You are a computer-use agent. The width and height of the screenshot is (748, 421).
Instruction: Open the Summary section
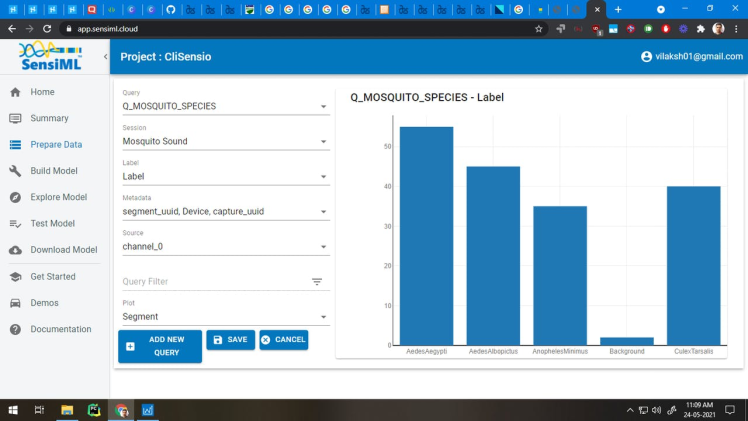pos(49,118)
